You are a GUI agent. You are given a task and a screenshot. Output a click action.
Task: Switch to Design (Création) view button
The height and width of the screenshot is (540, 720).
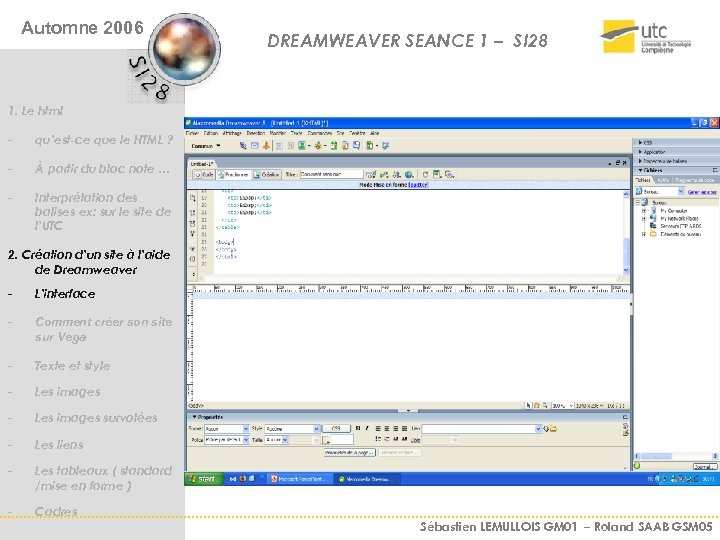(266, 174)
